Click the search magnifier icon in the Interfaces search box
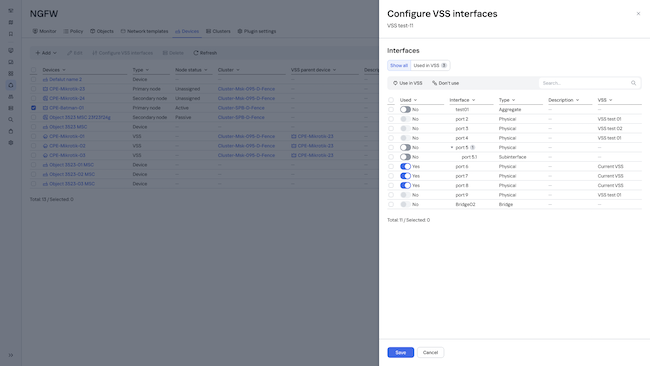The width and height of the screenshot is (650, 366). 633,83
